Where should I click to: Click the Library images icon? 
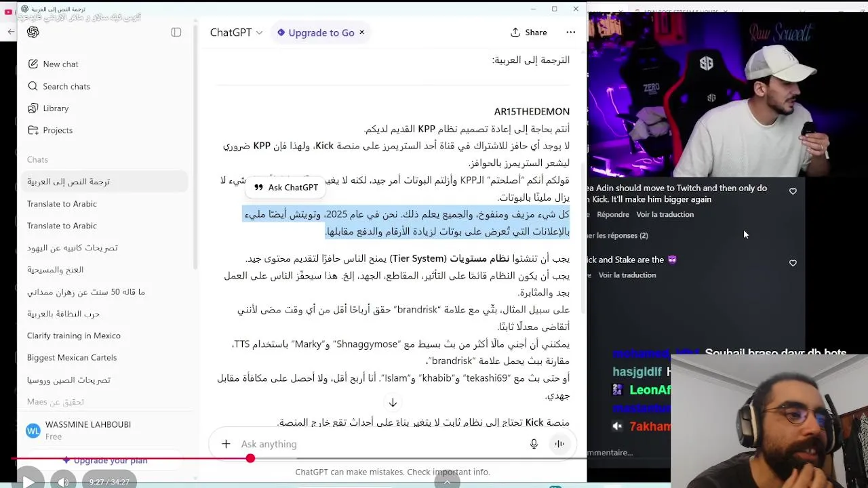click(x=33, y=108)
